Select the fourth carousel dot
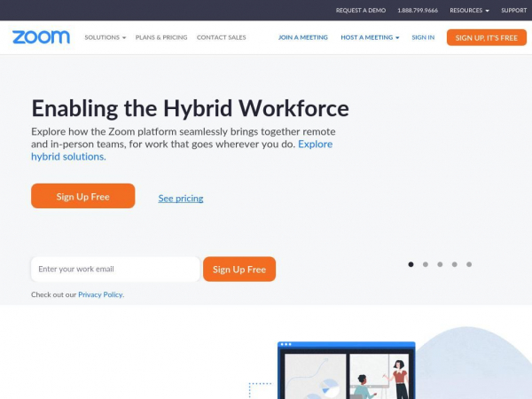The height and width of the screenshot is (399, 532). (x=455, y=264)
